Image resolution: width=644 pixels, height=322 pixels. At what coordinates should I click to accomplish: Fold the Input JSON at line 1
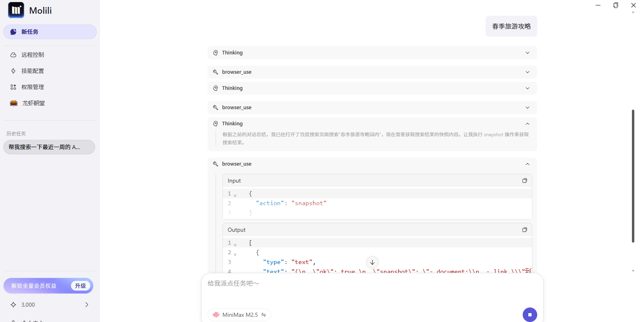[x=235, y=195]
